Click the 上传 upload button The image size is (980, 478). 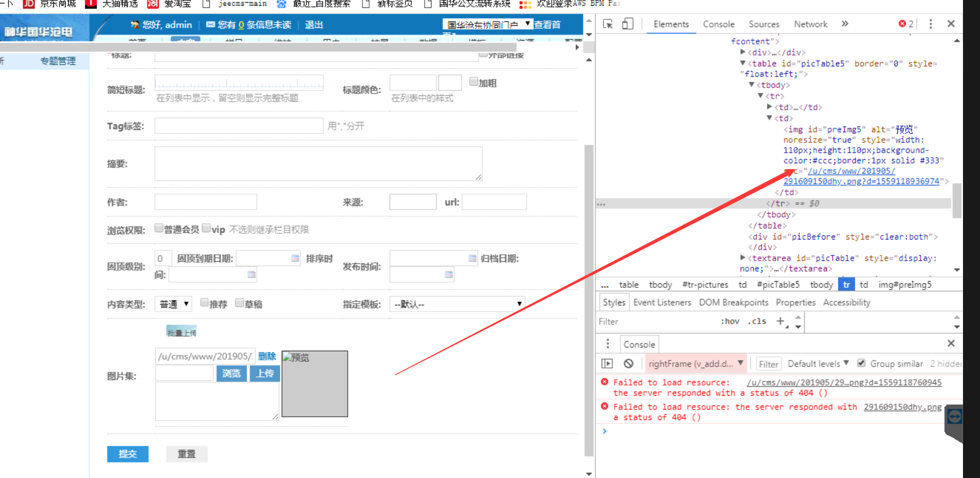pyautogui.click(x=265, y=374)
